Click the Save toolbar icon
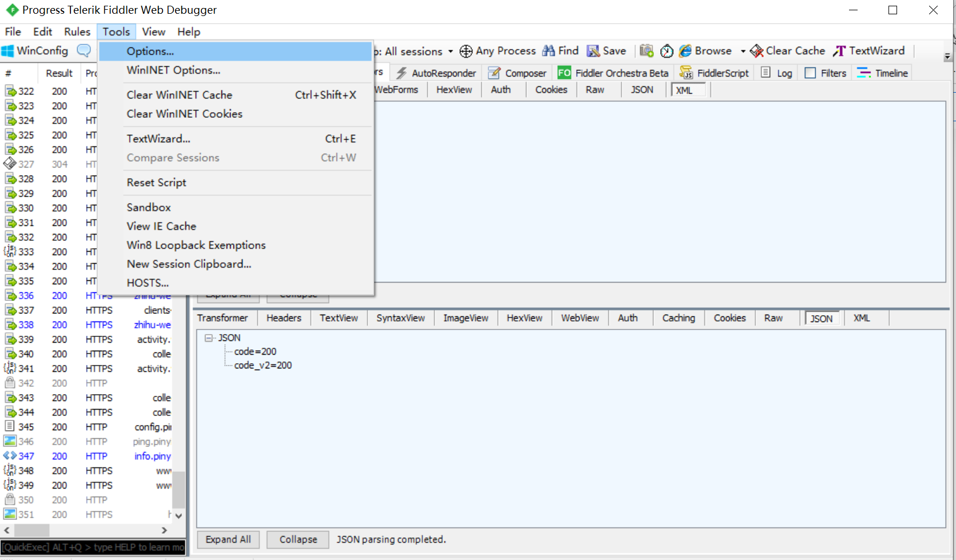This screenshot has width=956, height=560. pos(593,51)
